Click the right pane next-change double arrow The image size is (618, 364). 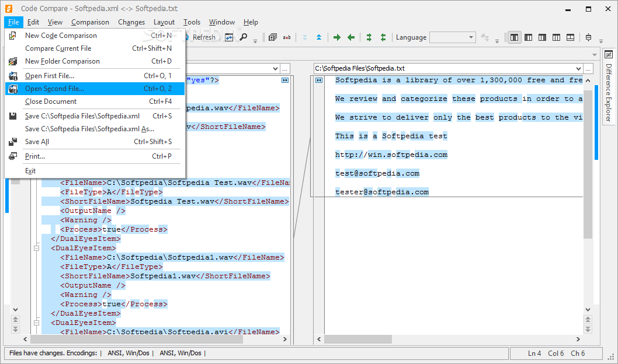coord(588,329)
